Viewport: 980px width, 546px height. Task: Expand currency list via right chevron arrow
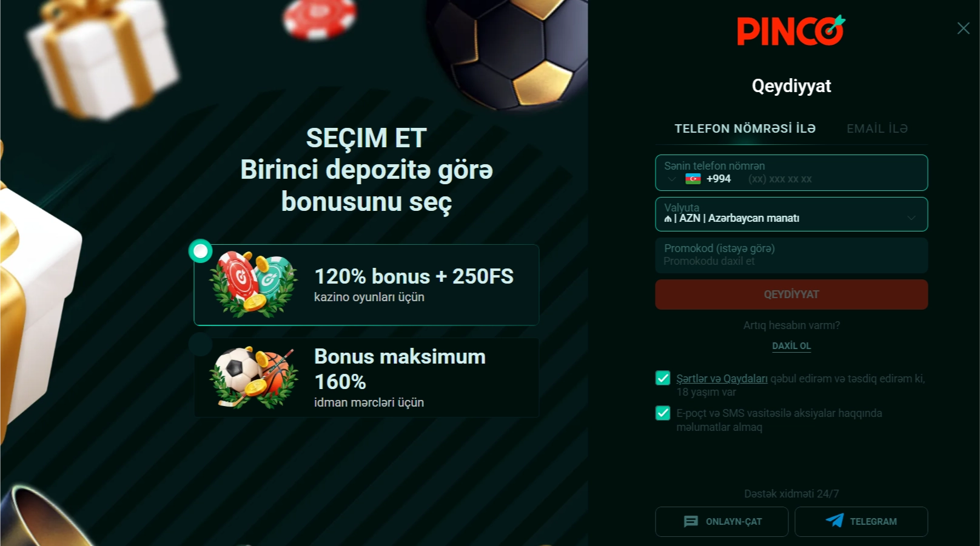911,218
